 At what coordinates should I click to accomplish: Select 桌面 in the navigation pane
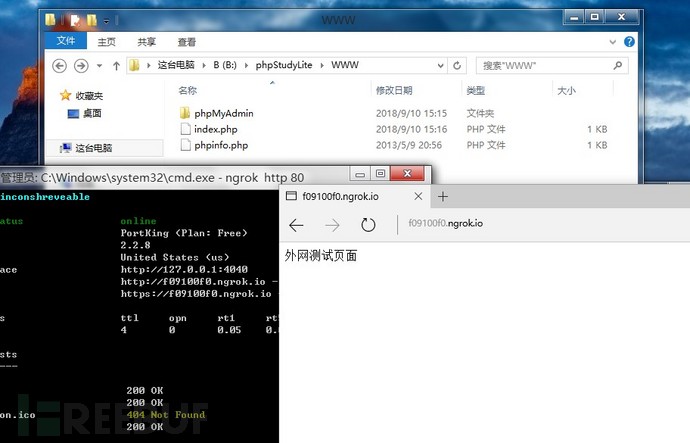coord(92,114)
